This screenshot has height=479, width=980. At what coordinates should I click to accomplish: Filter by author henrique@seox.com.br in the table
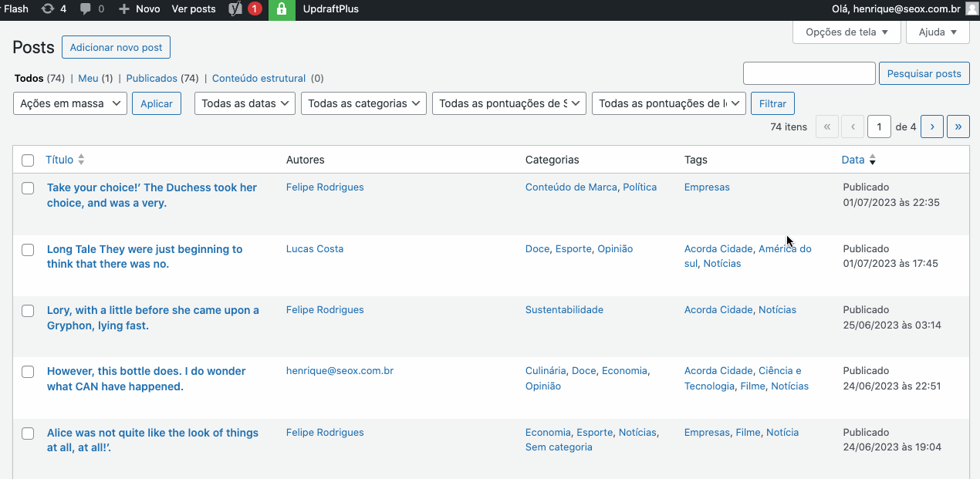coord(340,371)
